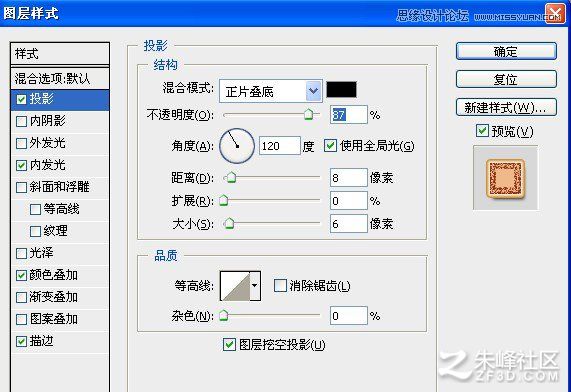Click the 确定 button
571x392 pixels.
point(506,51)
